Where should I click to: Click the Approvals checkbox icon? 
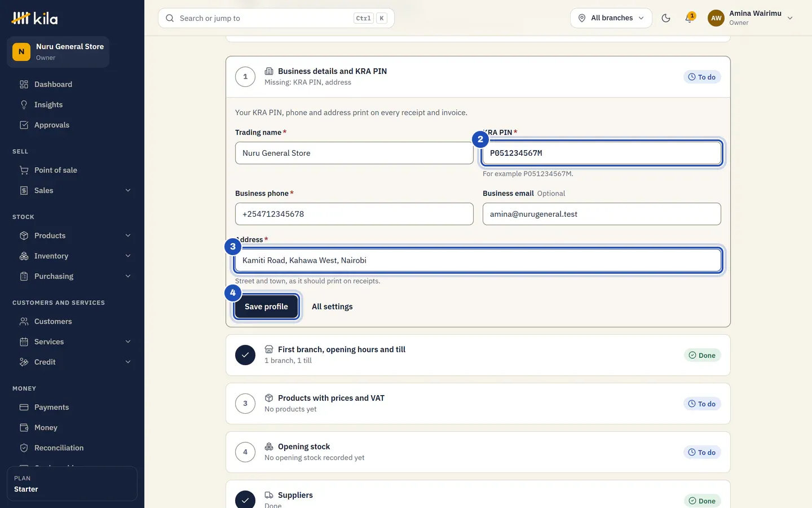click(x=24, y=125)
